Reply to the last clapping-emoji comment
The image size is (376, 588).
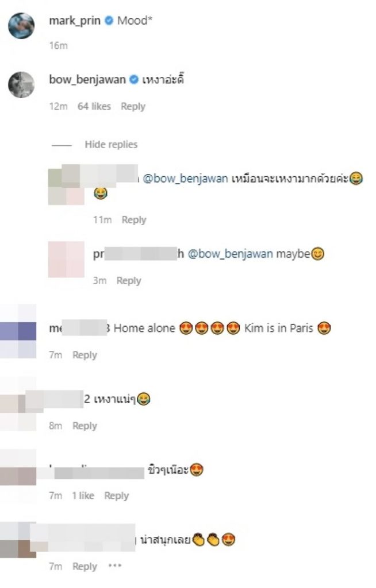pos(85,566)
